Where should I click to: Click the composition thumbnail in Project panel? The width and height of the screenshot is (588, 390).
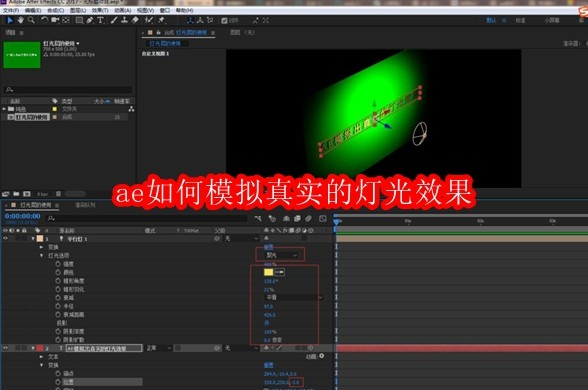22,55
